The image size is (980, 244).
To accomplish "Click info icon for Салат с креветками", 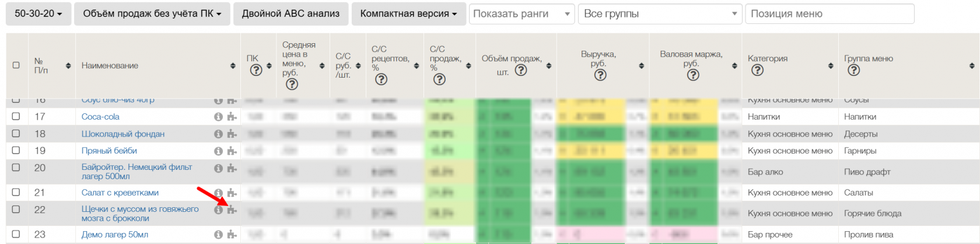I will pos(218,193).
